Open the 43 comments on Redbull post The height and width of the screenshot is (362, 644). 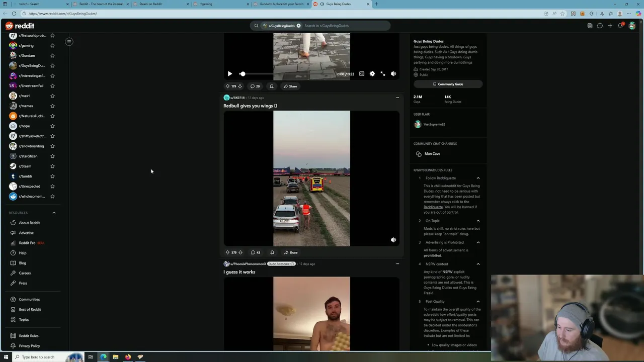pos(256,252)
